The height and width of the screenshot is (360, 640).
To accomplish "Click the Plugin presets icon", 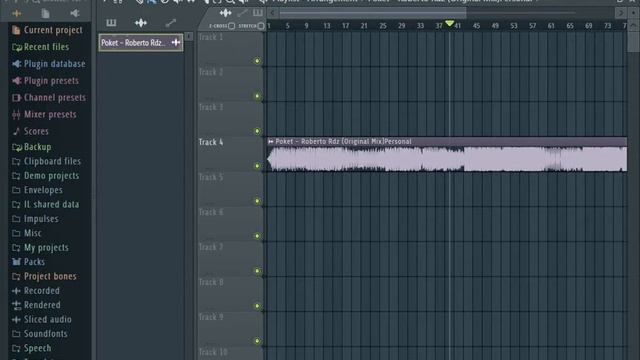I will click(16, 80).
